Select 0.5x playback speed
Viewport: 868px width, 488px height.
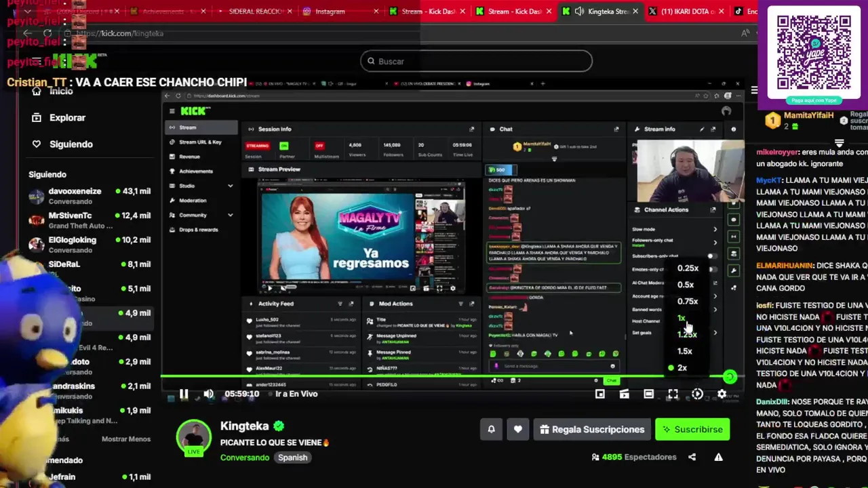pyautogui.click(x=686, y=285)
